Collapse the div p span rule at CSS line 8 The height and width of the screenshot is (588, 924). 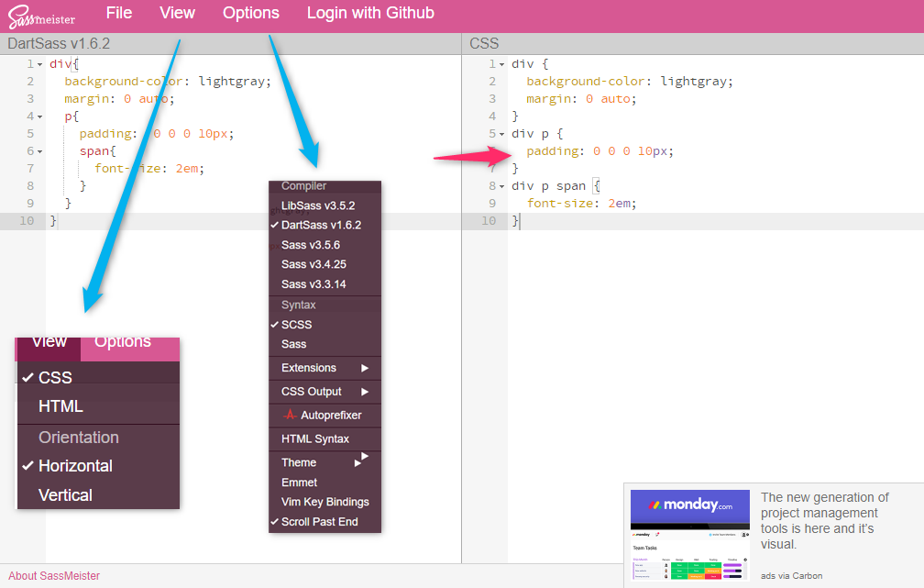502,186
